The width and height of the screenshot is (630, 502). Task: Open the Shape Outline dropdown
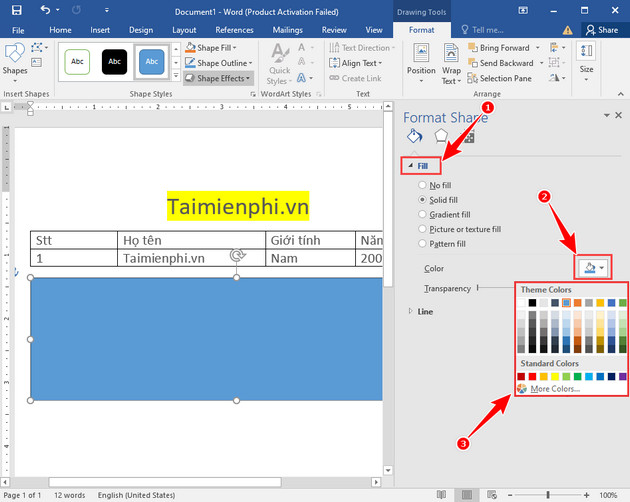(x=219, y=63)
